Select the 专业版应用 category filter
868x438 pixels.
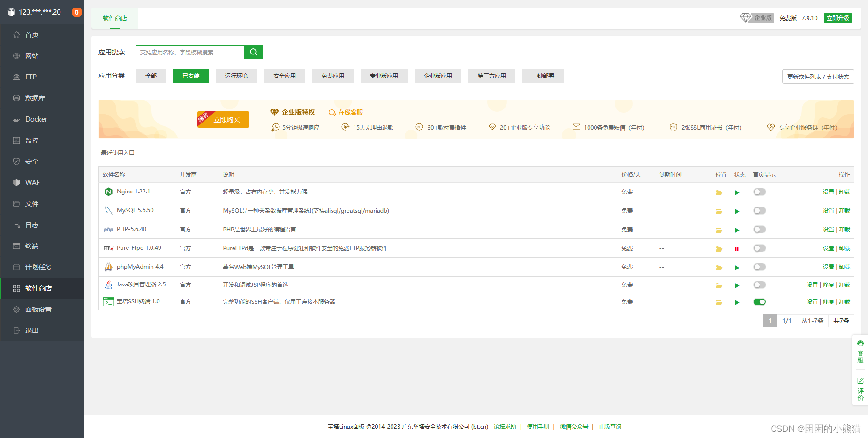click(x=384, y=76)
